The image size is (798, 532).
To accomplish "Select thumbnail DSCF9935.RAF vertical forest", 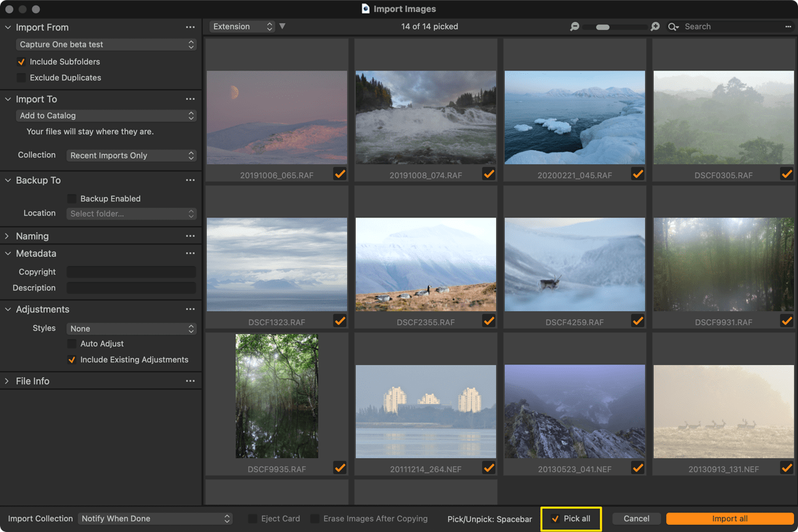I will 277,396.
